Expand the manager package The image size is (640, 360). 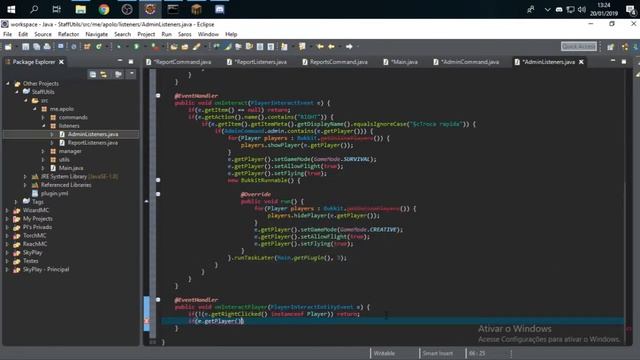(x=43, y=151)
